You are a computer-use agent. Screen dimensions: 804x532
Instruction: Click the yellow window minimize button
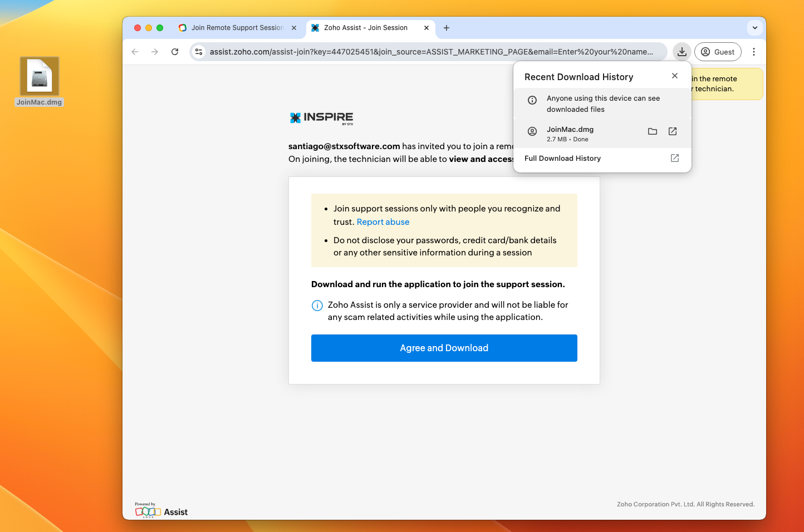(149, 28)
